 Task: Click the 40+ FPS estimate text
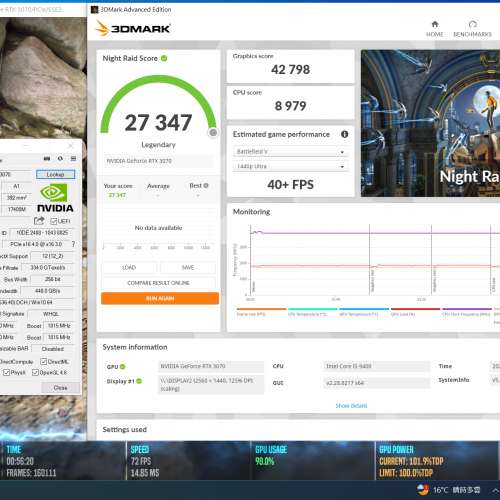point(290,185)
